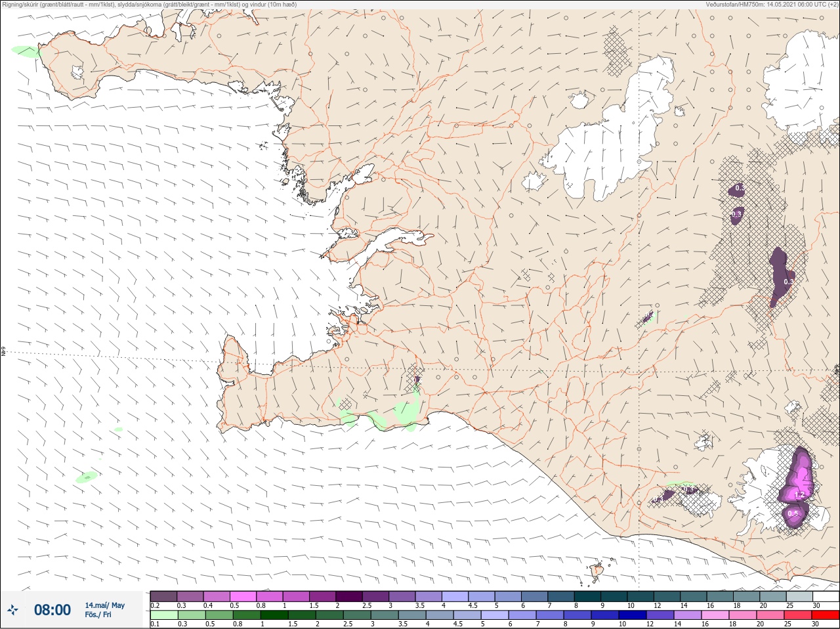Click dark teal upper legend swatch at 9

tap(614, 596)
